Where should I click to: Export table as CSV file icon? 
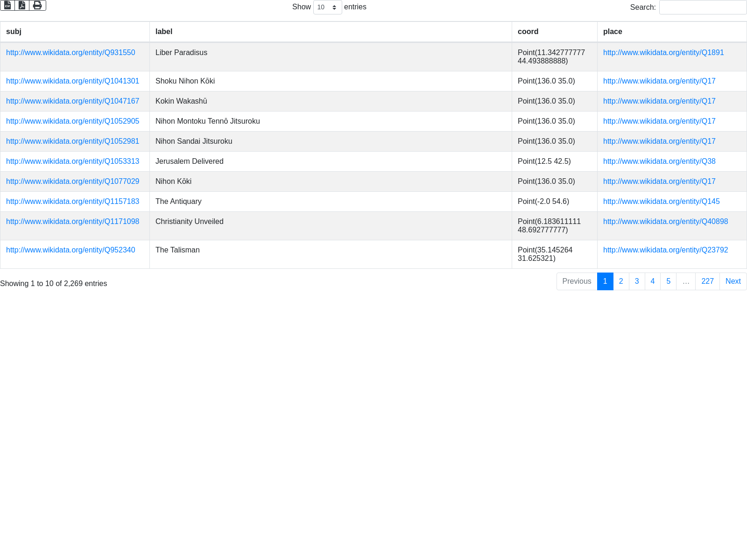tap(7, 5)
